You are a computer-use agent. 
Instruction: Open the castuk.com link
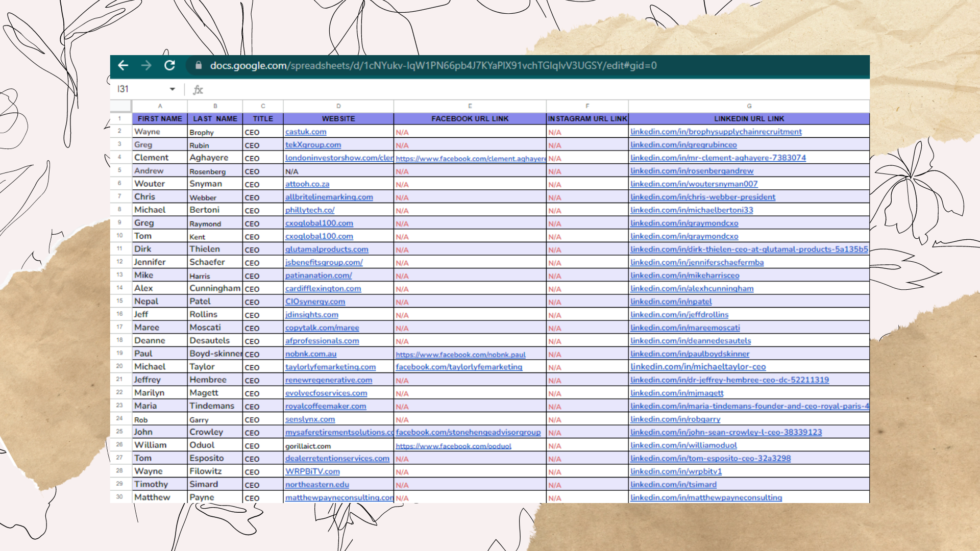[x=306, y=132]
